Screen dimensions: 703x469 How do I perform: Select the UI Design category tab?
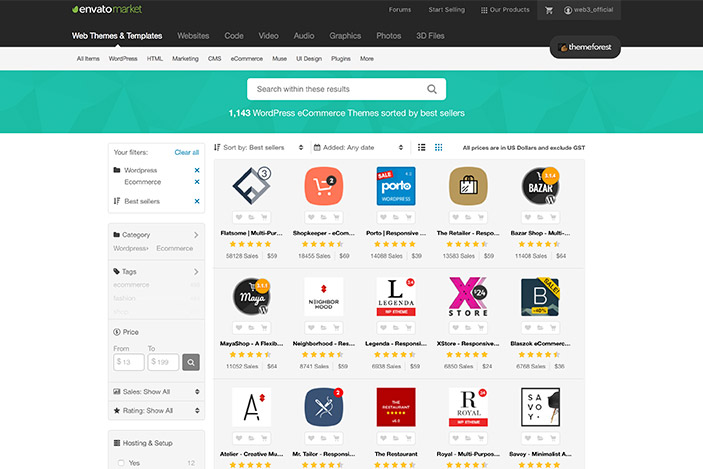(309, 59)
